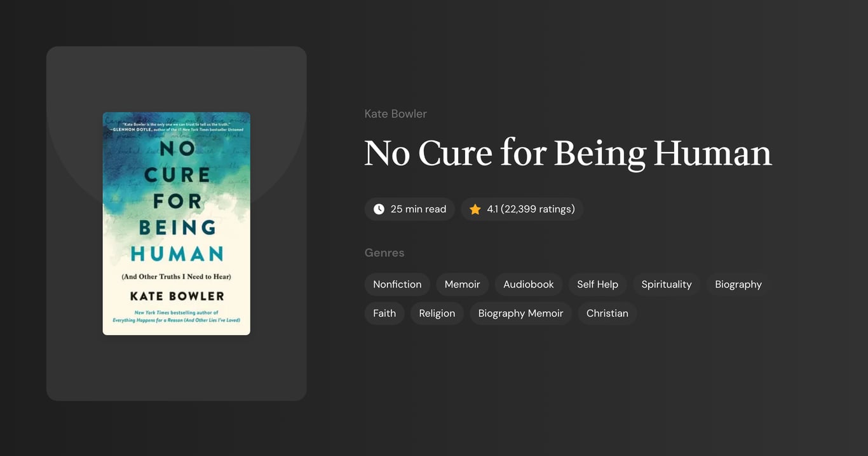Open the No Cure for Being Human book cover
The height and width of the screenshot is (456, 868).
(177, 224)
